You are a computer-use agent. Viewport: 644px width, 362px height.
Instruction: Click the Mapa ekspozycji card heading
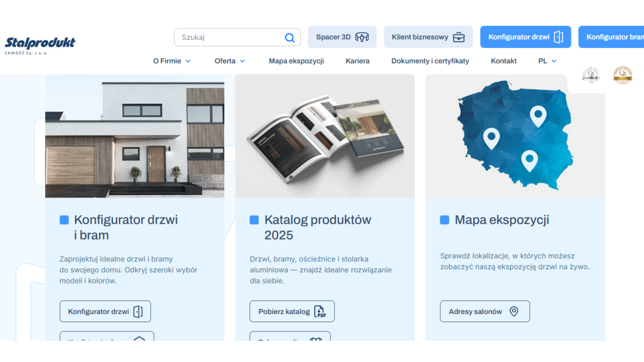(x=502, y=220)
